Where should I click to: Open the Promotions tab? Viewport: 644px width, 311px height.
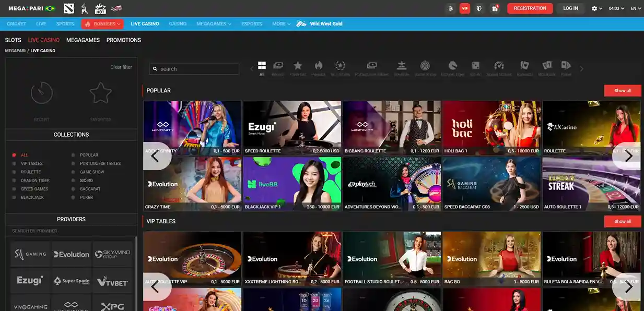click(x=124, y=40)
